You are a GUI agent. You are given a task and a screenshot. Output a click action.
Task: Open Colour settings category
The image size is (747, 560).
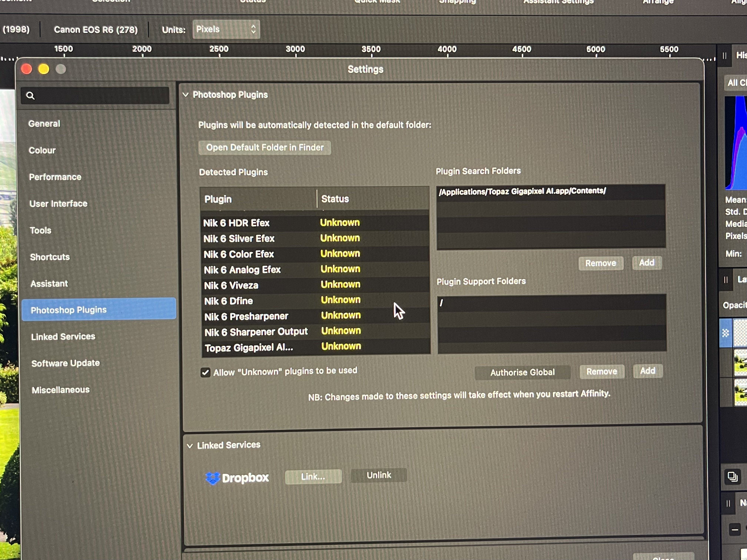(x=42, y=151)
